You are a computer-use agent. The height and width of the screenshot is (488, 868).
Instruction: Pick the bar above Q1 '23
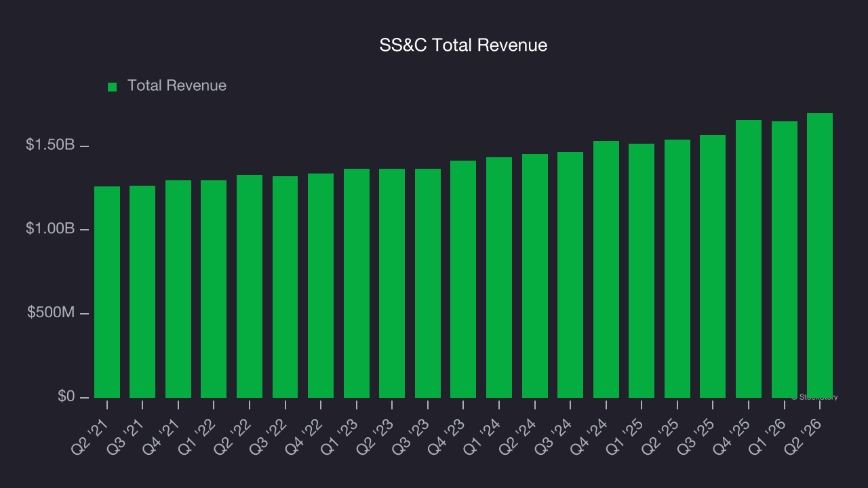(x=357, y=283)
